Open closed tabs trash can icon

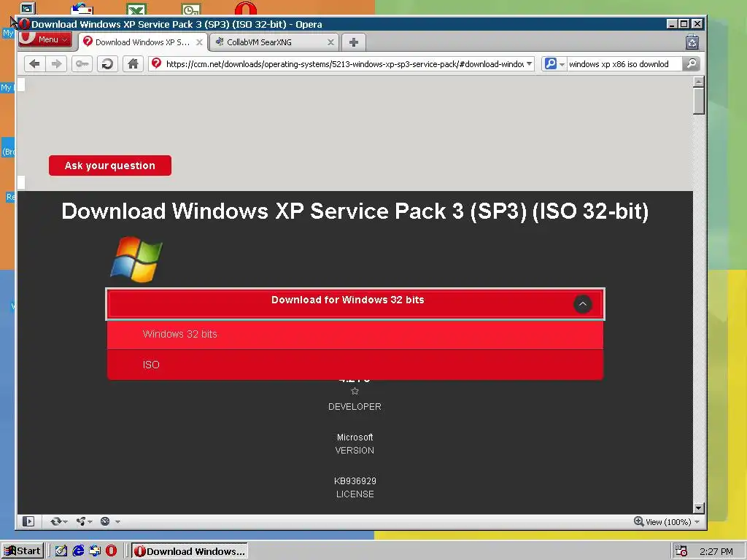(692, 42)
